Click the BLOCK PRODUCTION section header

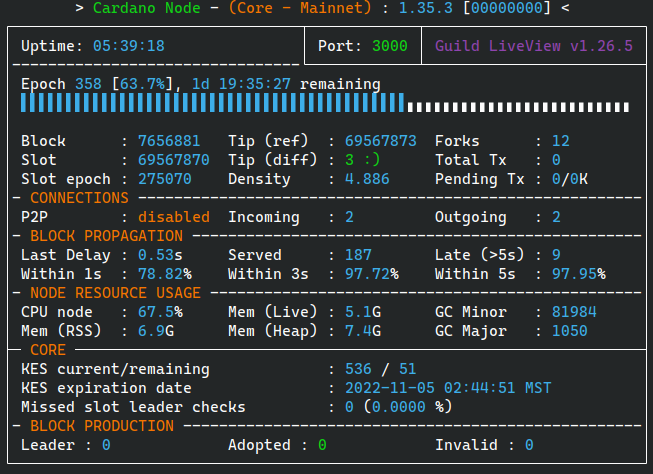pyautogui.click(x=102, y=426)
